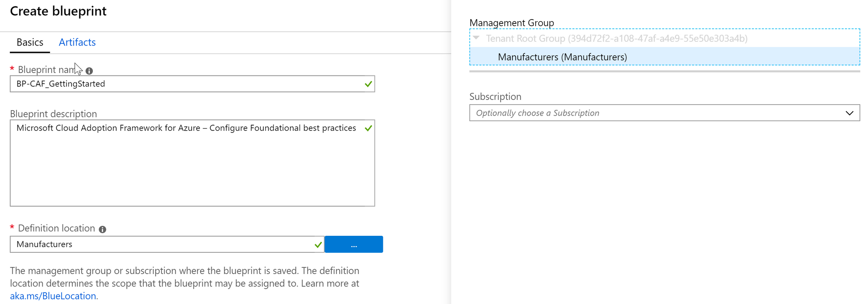Image resolution: width=868 pixels, height=304 pixels.
Task: Click the Management Group label
Action: [512, 23]
